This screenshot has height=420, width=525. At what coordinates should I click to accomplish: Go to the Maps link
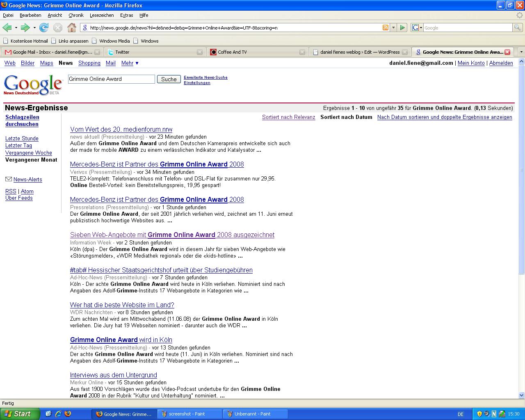46,63
